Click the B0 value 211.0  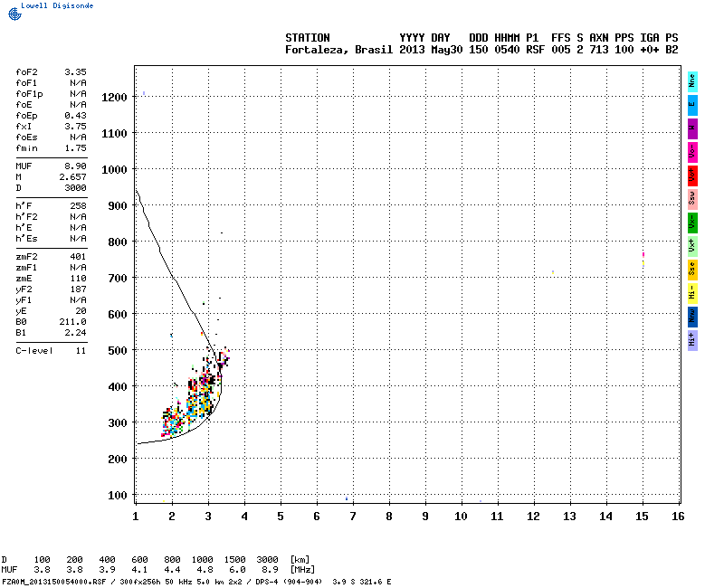point(72,322)
